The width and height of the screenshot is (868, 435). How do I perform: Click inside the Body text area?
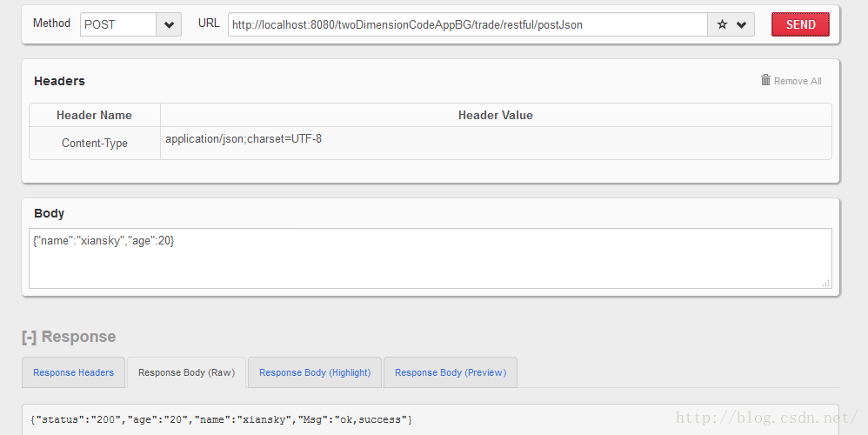point(431,258)
